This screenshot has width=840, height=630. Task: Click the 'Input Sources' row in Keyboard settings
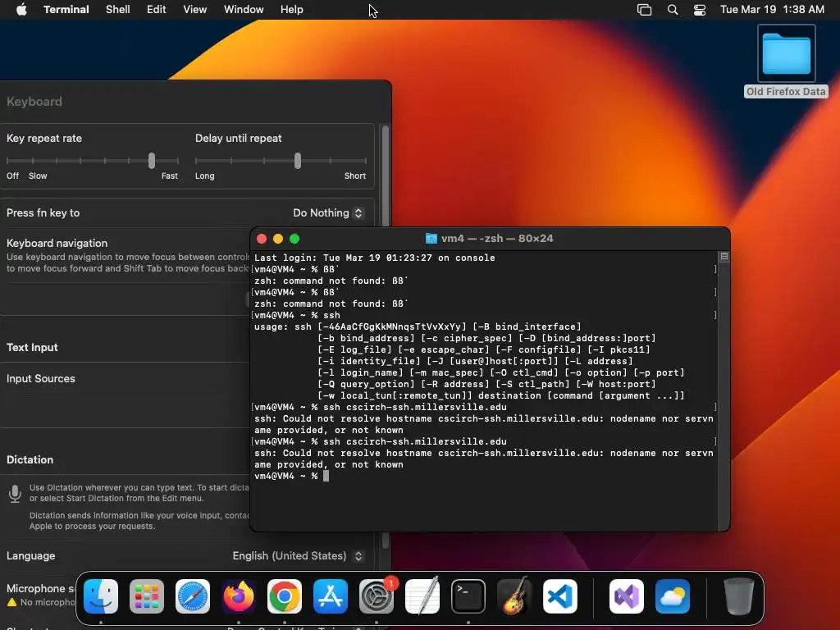click(x=125, y=379)
